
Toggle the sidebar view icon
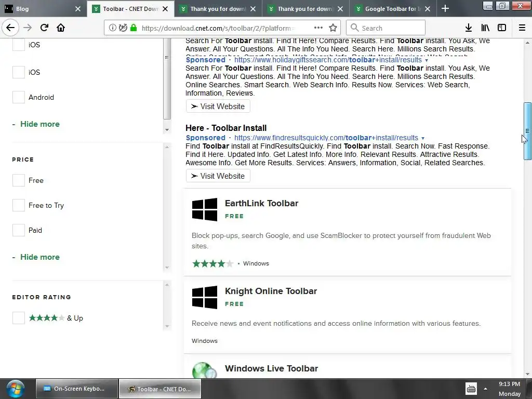(502, 28)
